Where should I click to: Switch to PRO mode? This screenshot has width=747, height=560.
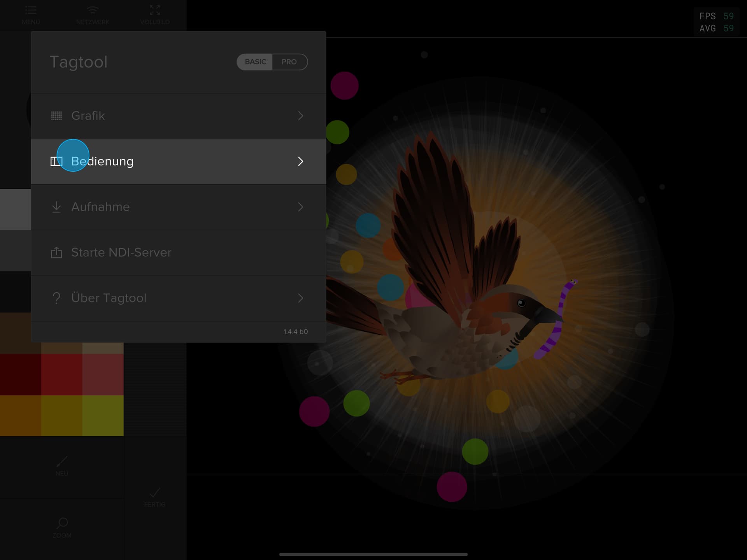(289, 62)
